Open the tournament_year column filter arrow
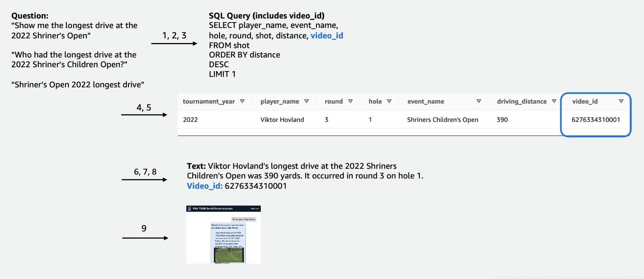Viewport: 644px width, 279px height. pyautogui.click(x=242, y=101)
